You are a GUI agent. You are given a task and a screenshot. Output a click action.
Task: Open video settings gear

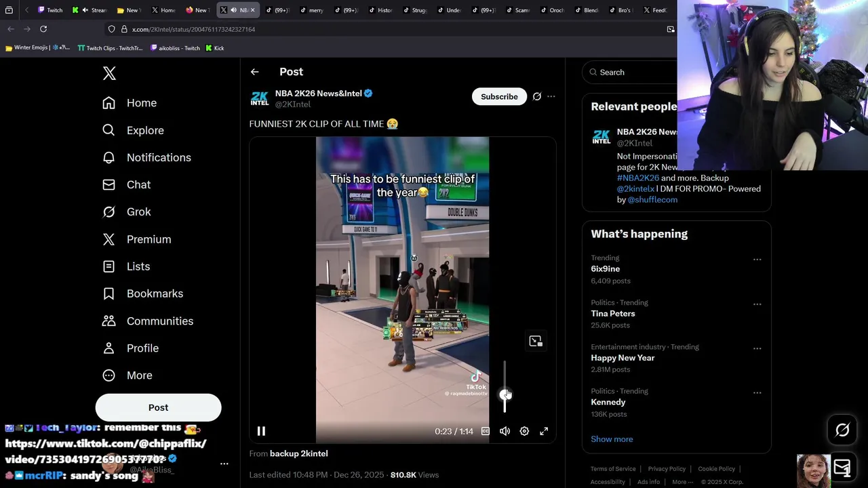click(524, 431)
